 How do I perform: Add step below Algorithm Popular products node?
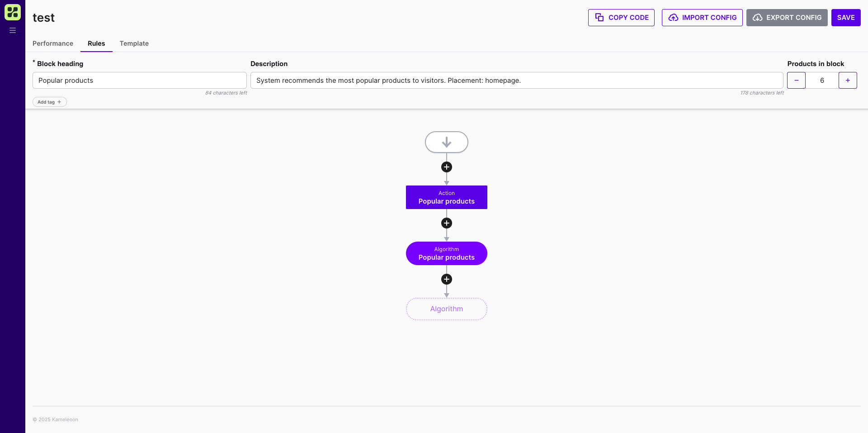click(446, 279)
